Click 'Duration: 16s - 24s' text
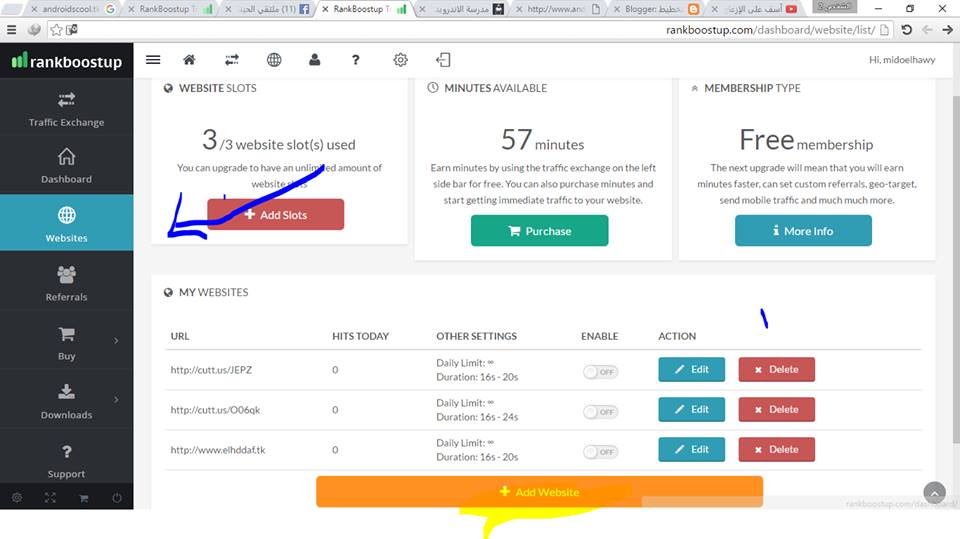The height and width of the screenshot is (539, 960). pos(477,417)
